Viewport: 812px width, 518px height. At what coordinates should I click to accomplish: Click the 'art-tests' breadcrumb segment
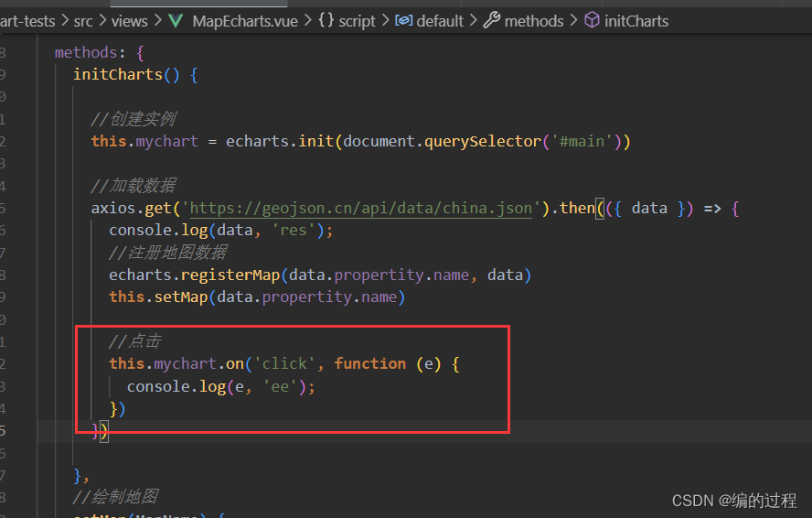click(27, 21)
